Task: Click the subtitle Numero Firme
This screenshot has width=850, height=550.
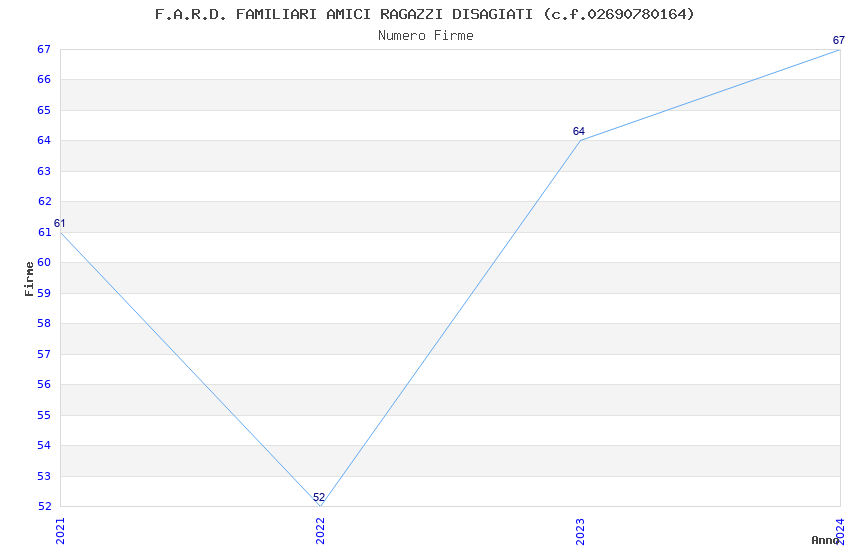Action: click(x=426, y=36)
